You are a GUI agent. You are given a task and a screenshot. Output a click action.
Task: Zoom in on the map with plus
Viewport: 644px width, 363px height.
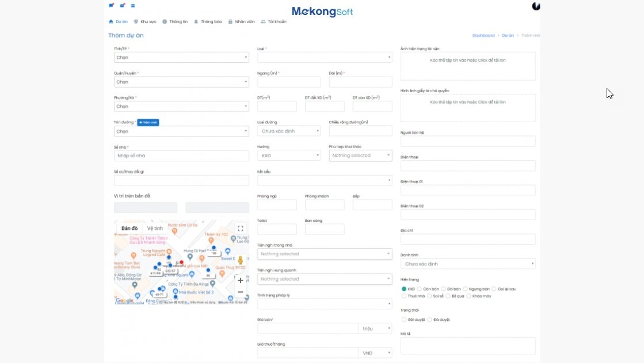pyautogui.click(x=241, y=281)
